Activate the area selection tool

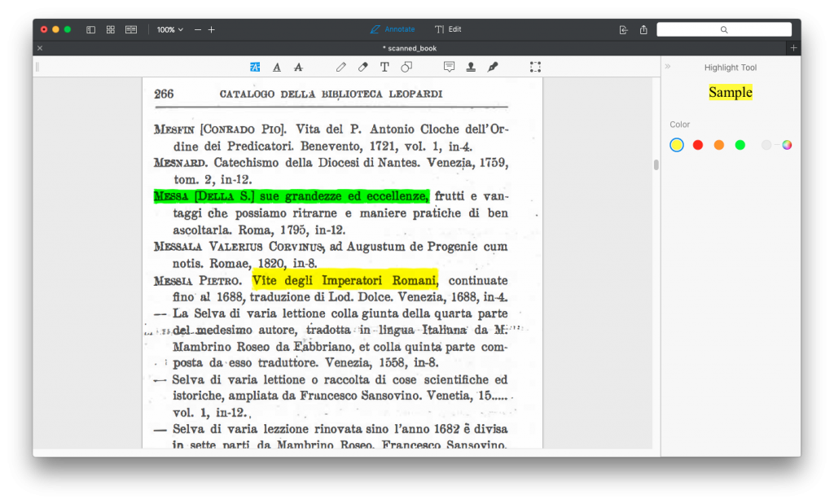pos(535,67)
